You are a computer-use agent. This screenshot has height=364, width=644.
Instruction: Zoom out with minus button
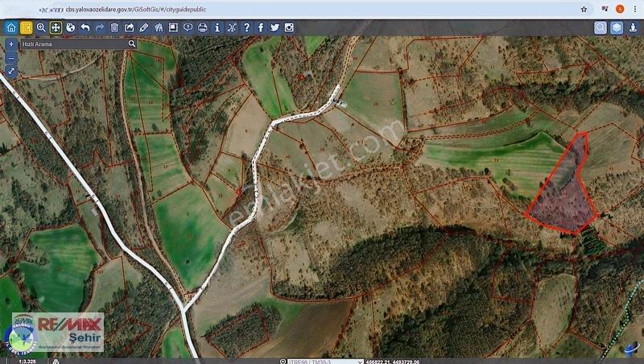(11, 57)
